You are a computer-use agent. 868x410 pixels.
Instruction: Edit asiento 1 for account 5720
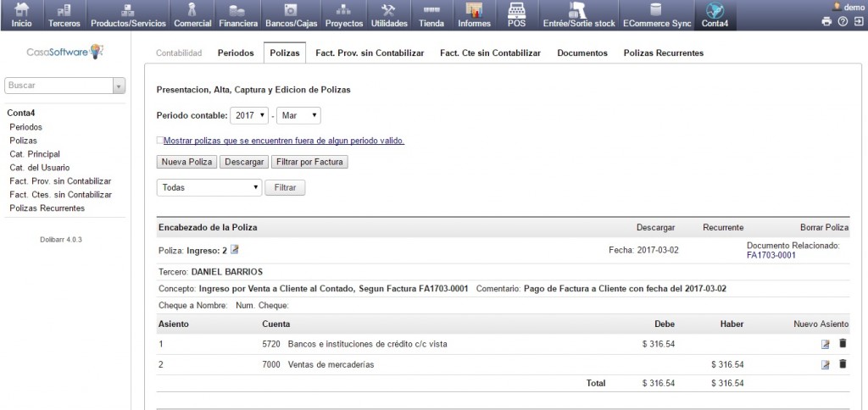(826, 344)
